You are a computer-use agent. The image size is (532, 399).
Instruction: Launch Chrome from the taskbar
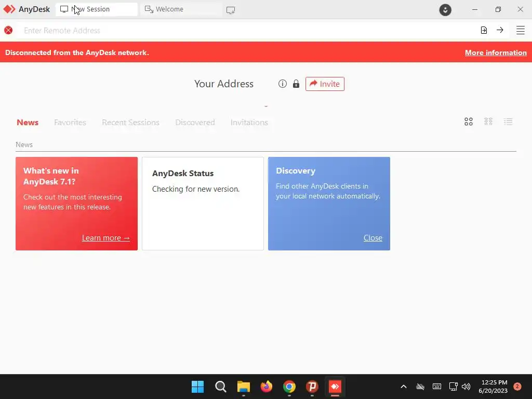pyautogui.click(x=289, y=387)
